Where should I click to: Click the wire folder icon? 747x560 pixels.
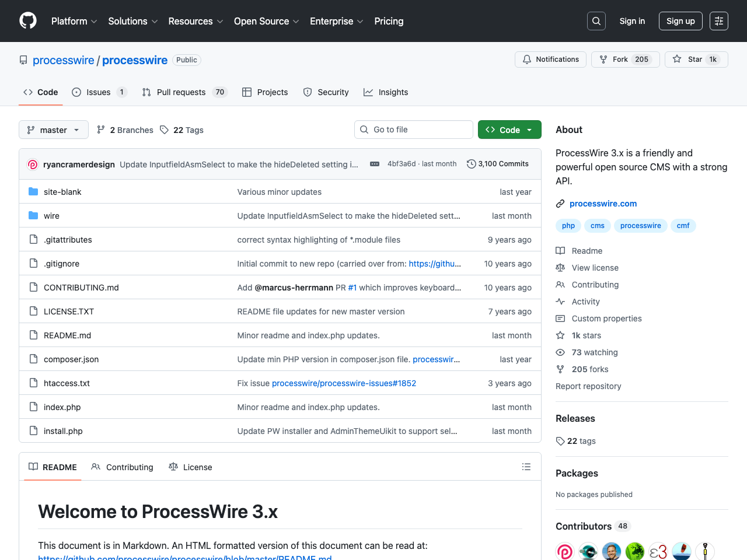pos(33,215)
